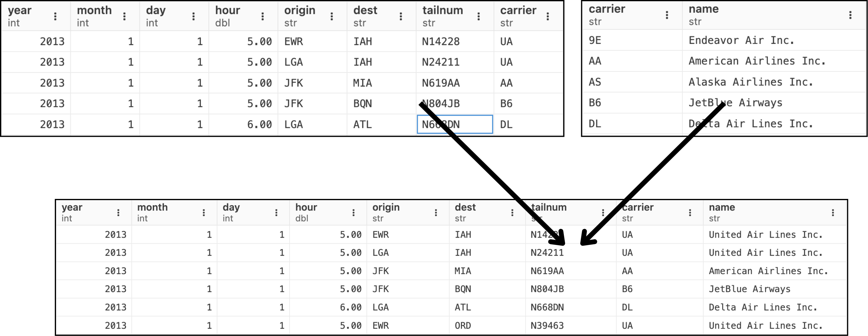868x336 pixels.
Task: Click the ORD destination cell
Action: tap(463, 326)
